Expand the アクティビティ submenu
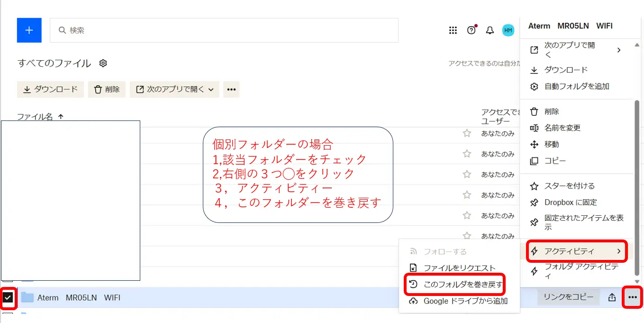This screenshot has height=323, width=644. (x=576, y=251)
